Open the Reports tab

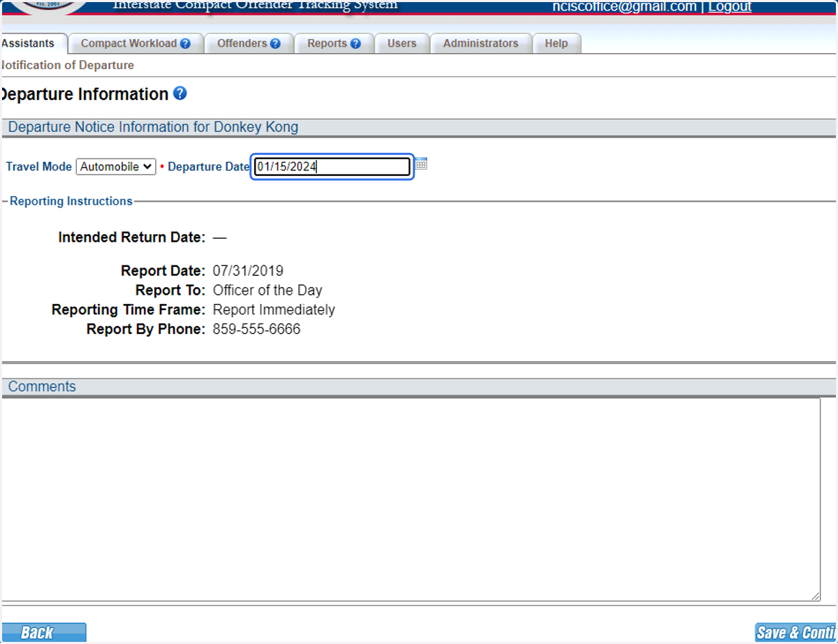point(334,43)
